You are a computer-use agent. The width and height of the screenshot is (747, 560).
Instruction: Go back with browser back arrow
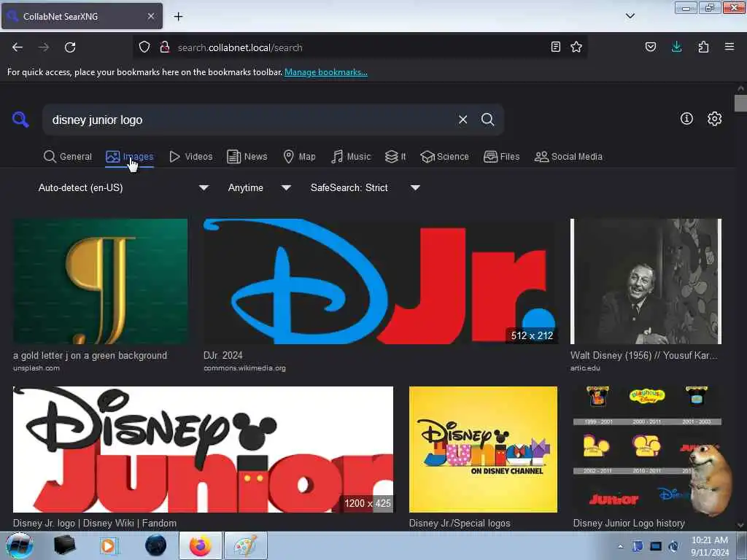(18, 47)
